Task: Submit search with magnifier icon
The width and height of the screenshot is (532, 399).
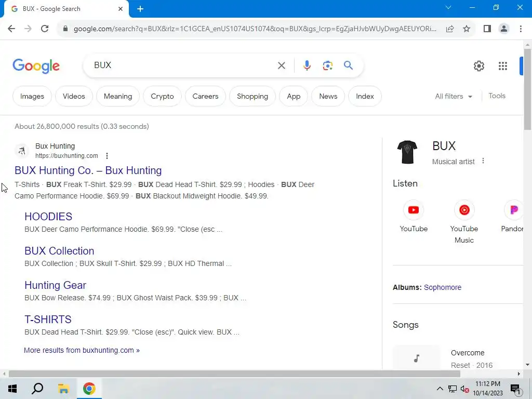Action: point(348,65)
